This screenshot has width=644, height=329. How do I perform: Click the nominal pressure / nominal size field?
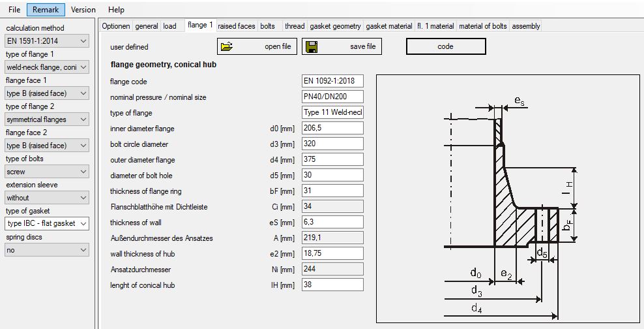pos(332,97)
